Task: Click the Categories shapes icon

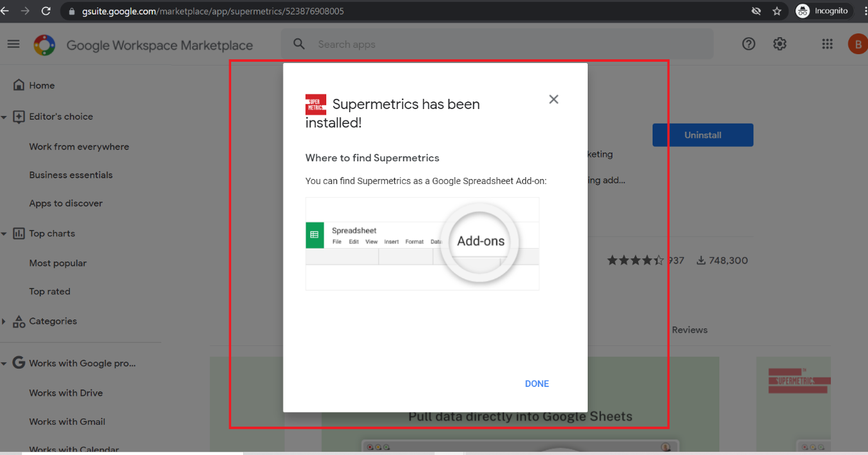Action: [19, 321]
